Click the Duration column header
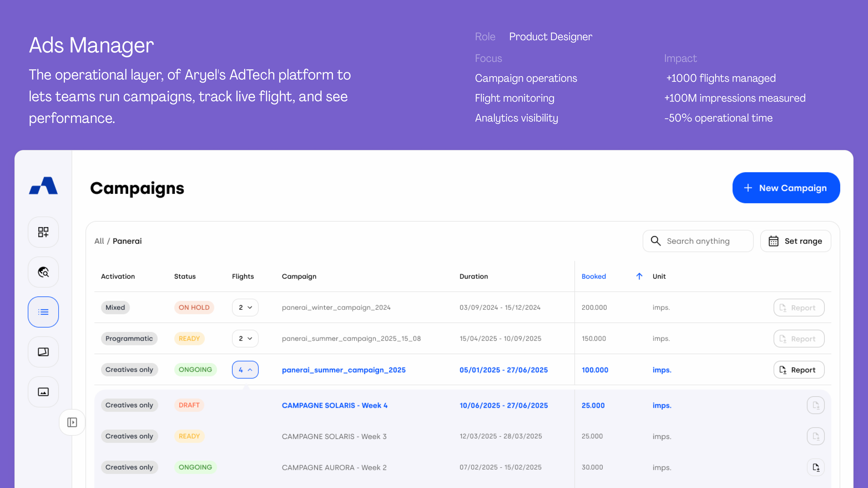 click(474, 276)
